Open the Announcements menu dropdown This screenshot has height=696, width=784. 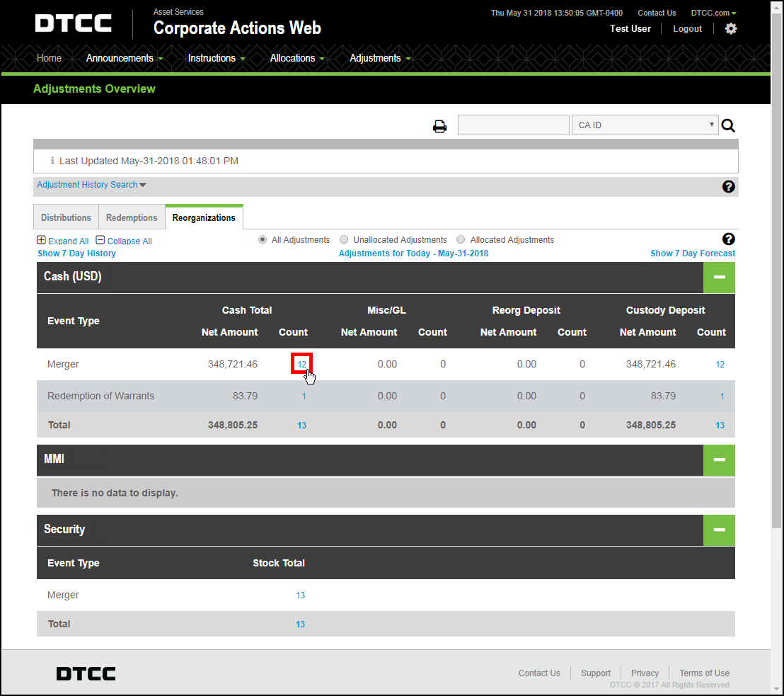[124, 58]
